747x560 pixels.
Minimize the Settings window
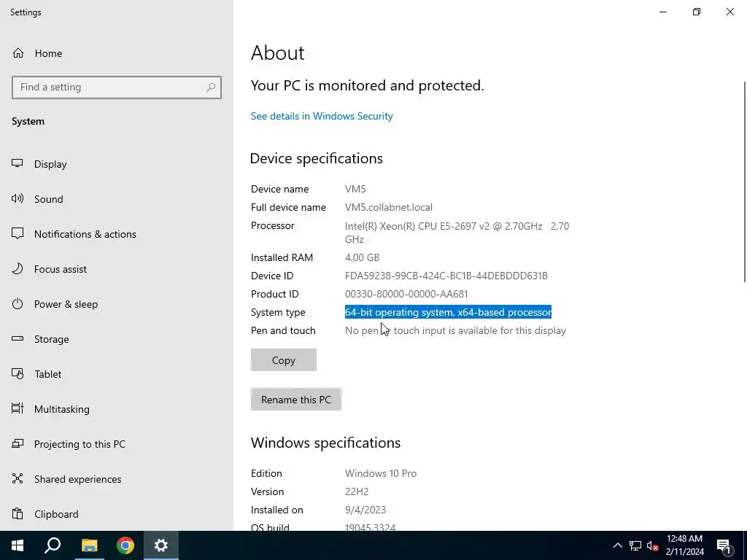click(662, 12)
